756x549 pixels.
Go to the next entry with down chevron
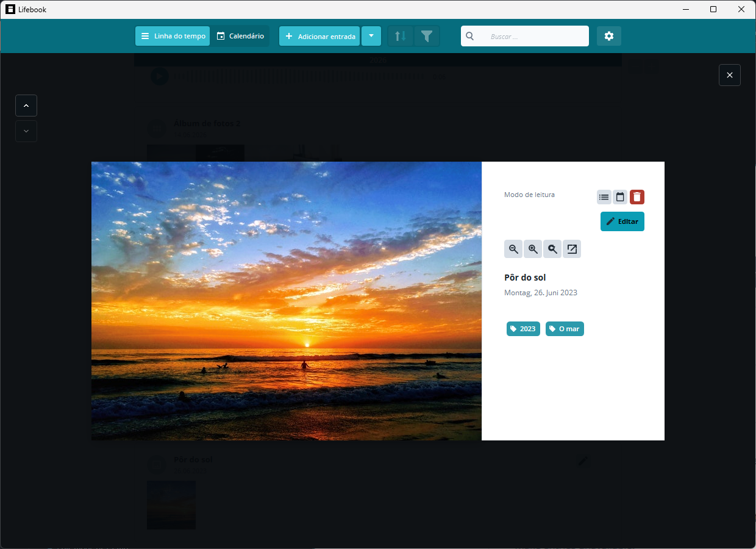(x=26, y=131)
